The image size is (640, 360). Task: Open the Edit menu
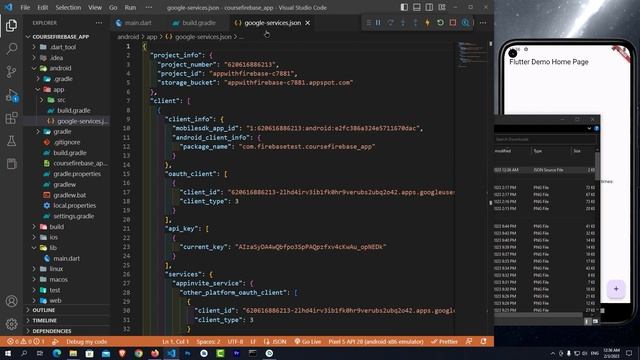tap(42, 7)
